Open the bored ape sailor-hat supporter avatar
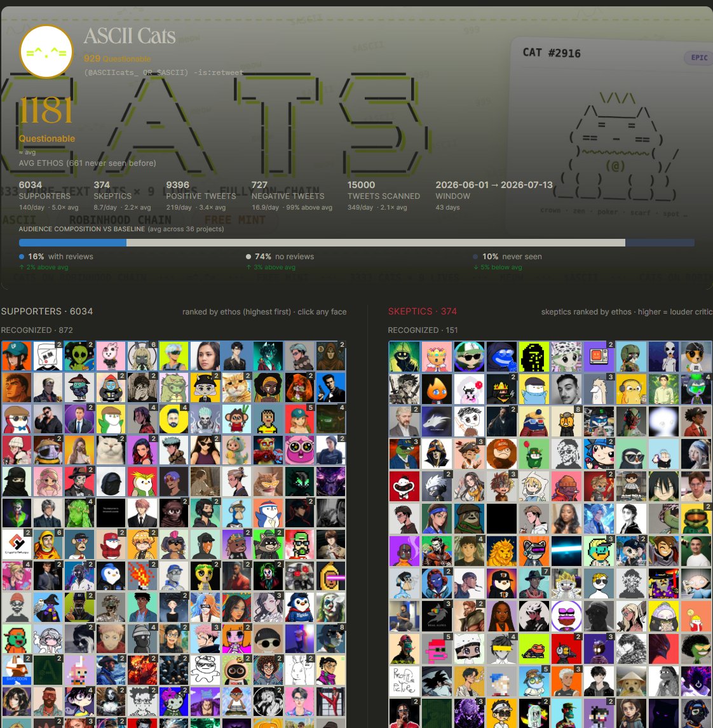 (236, 513)
